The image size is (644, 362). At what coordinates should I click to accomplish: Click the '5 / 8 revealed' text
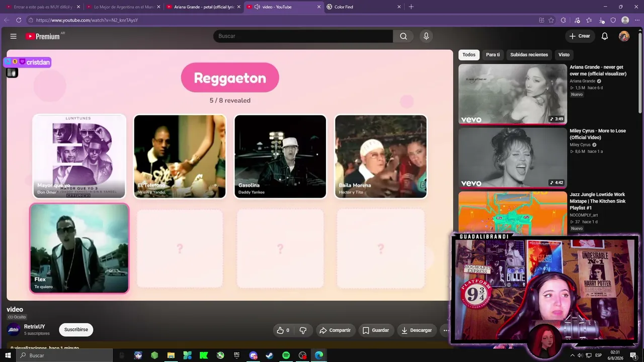(x=230, y=101)
